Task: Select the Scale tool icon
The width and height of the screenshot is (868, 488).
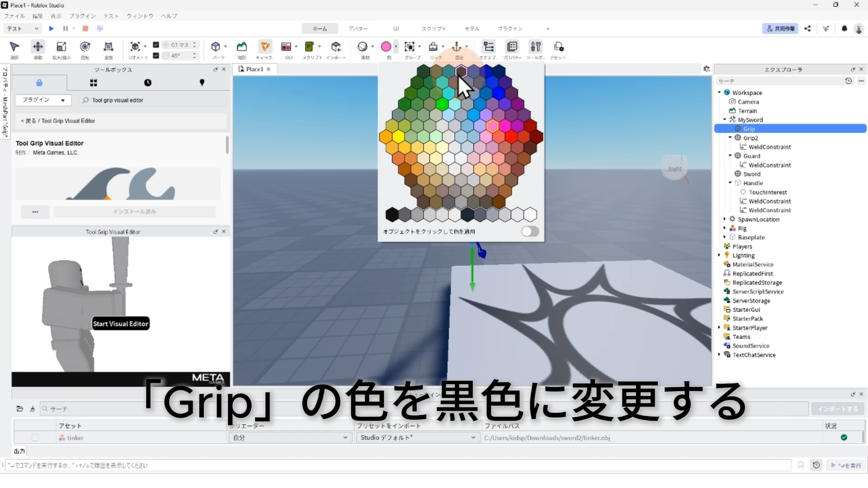Action: [x=61, y=47]
